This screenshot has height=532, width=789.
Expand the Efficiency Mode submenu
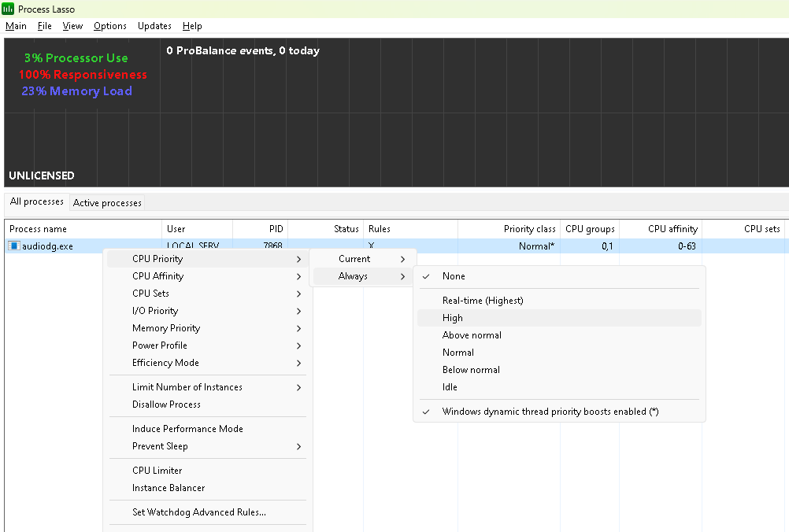pyautogui.click(x=208, y=363)
